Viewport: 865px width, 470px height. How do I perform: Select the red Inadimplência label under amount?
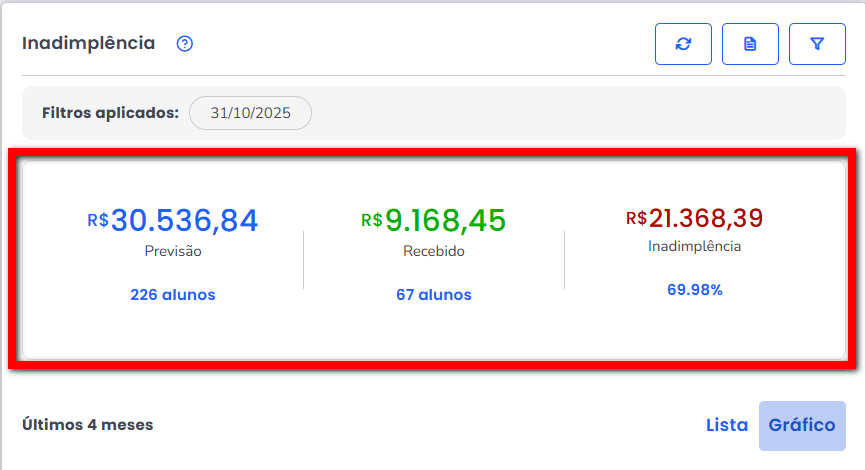click(694, 246)
